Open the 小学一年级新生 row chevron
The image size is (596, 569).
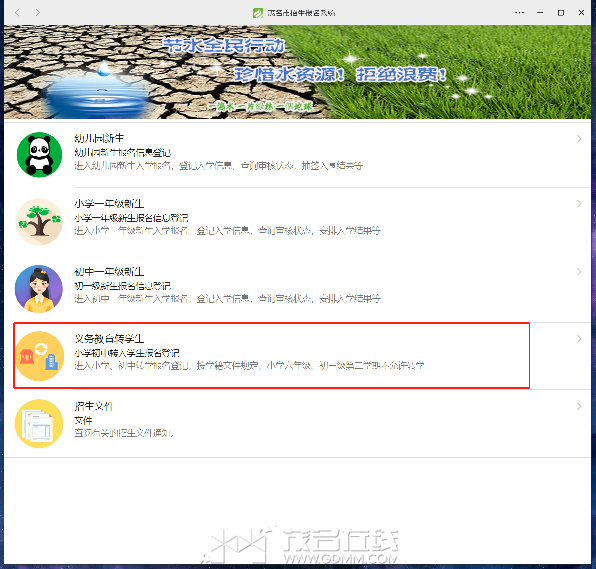click(x=579, y=204)
